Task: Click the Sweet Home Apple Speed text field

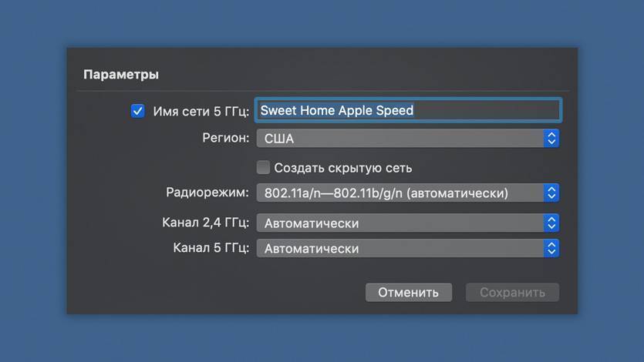Action: click(408, 110)
